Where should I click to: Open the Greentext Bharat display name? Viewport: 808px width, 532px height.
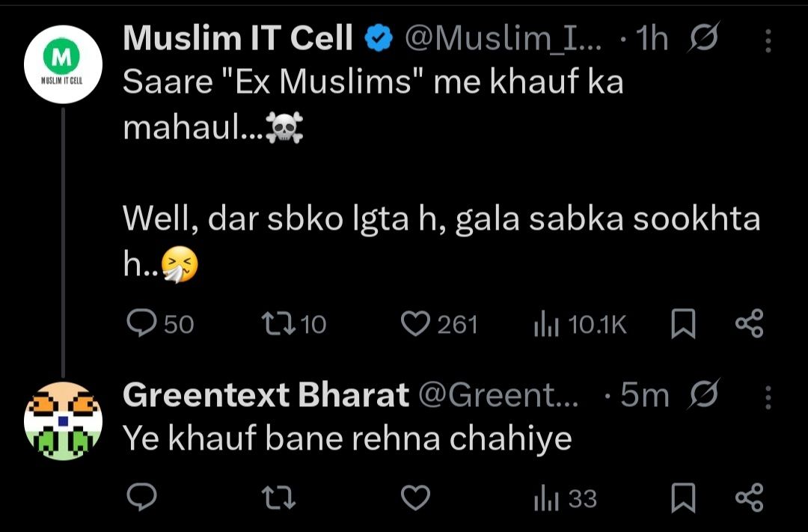pyautogui.click(x=266, y=395)
